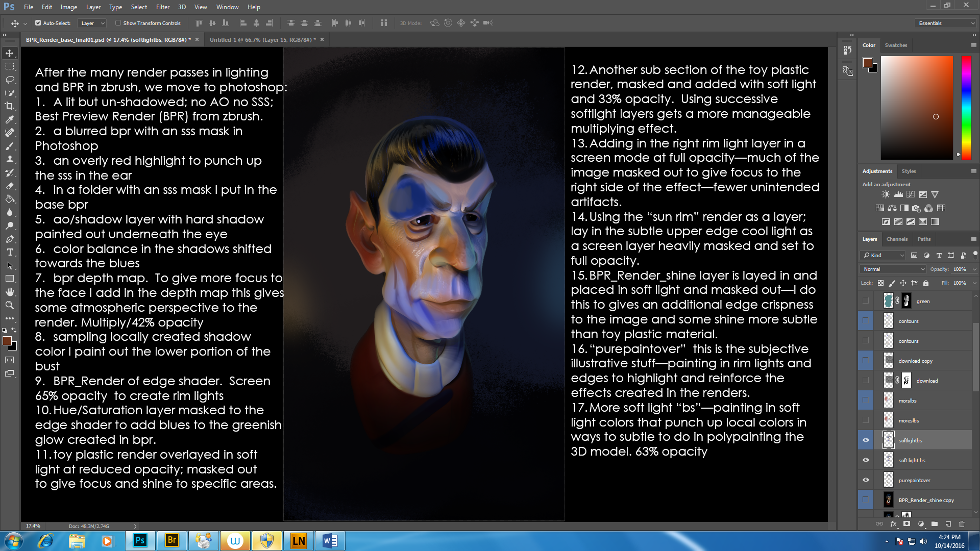
Task: Select the Hand tool
Action: click(10, 292)
